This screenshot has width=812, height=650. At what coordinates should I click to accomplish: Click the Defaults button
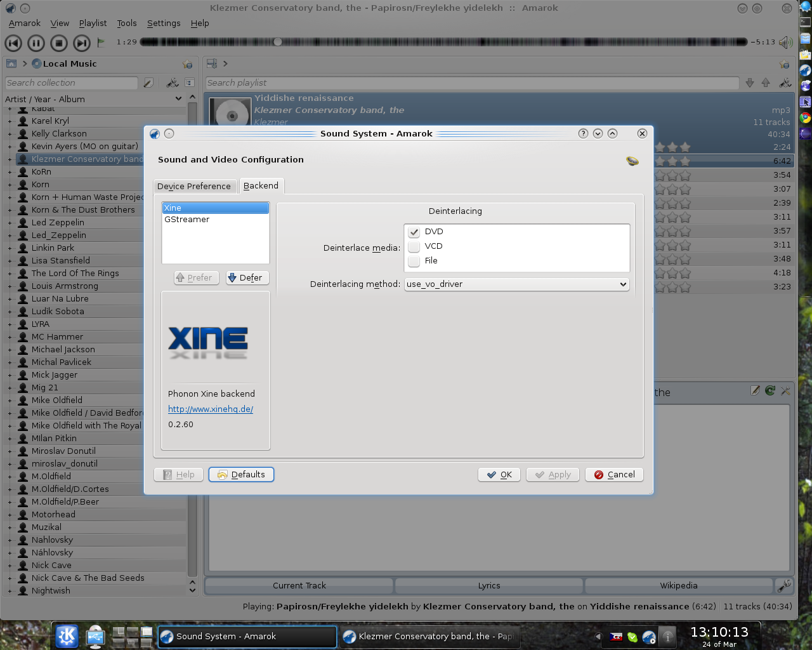coord(241,474)
